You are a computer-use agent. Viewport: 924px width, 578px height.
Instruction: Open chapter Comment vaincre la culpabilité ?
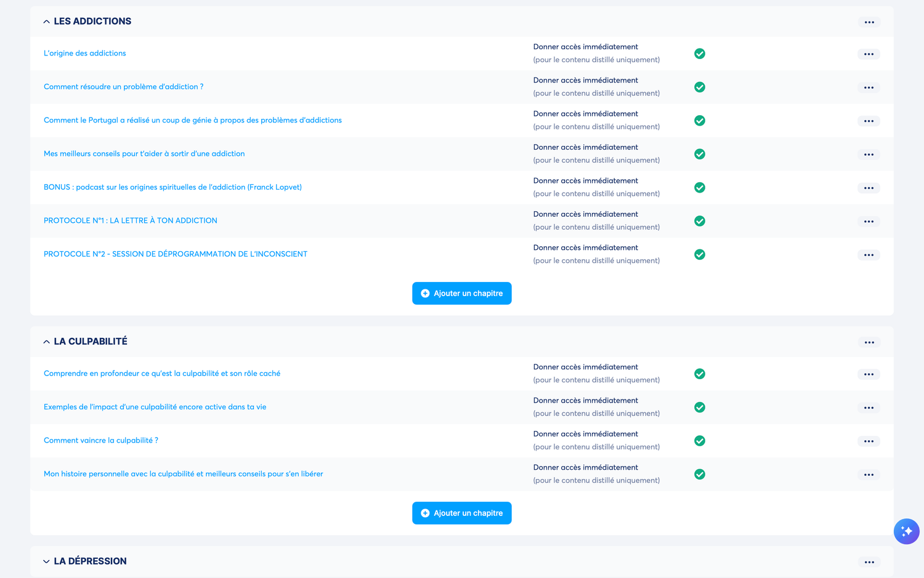click(x=101, y=441)
